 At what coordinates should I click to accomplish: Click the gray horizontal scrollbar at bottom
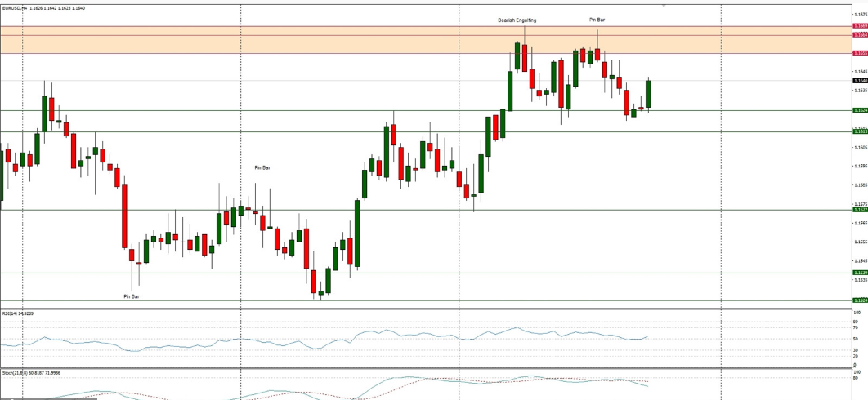[48, 398]
